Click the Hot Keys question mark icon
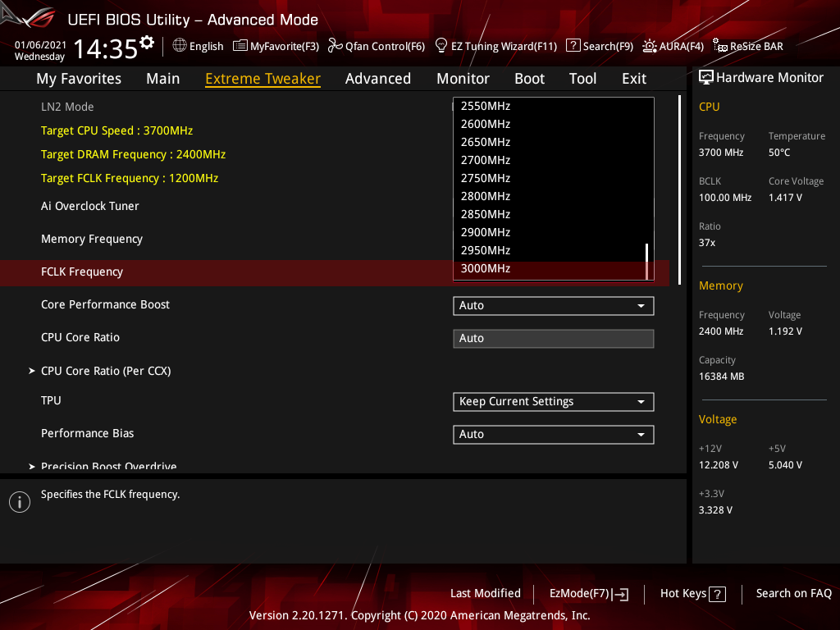The image size is (840, 630). pos(717,594)
